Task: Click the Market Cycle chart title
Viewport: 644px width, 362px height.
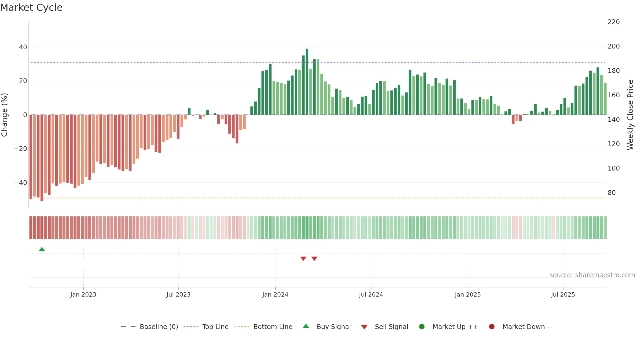Action: point(31,8)
